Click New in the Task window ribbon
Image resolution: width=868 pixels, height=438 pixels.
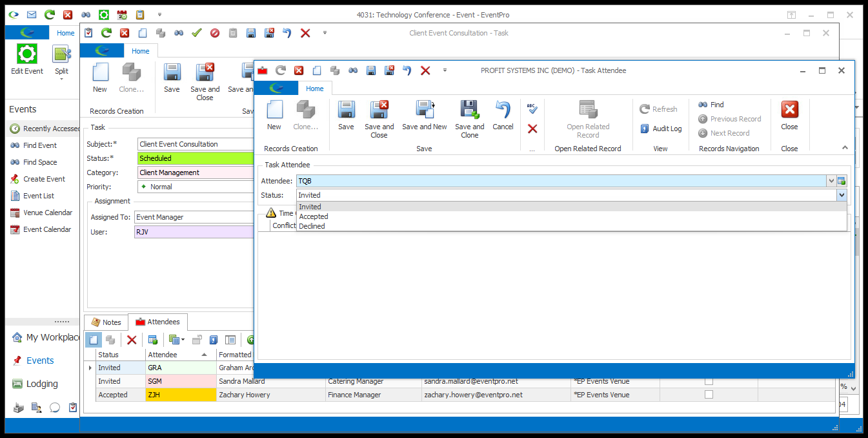[x=100, y=78]
